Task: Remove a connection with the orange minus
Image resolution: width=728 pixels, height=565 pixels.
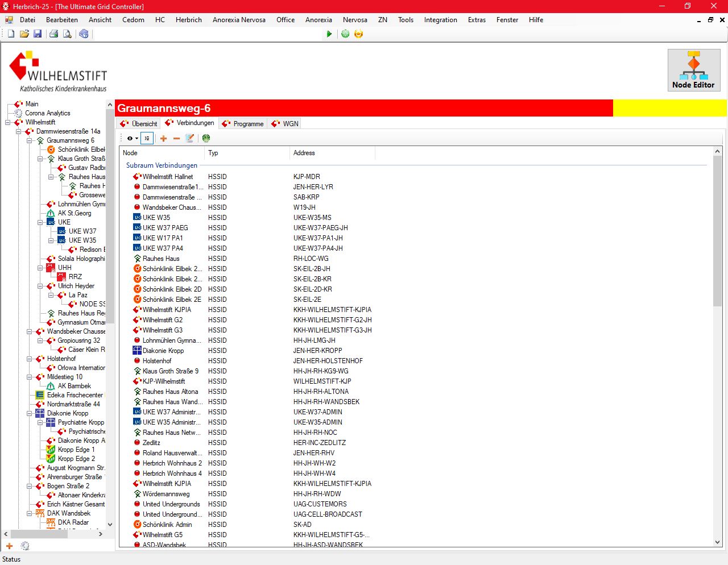Action: pyautogui.click(x=176, y=138)
